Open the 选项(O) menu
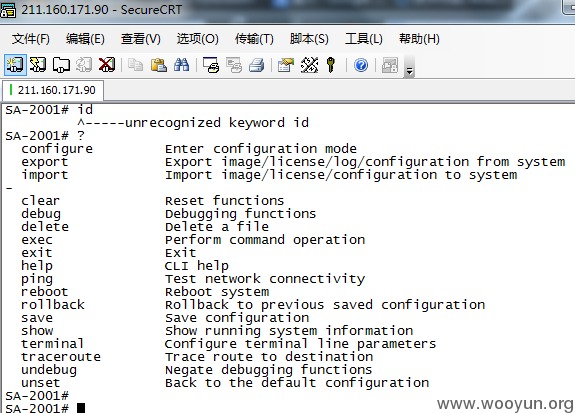Image resolution: width=575 pixels, height=413 pixels. 197,39
